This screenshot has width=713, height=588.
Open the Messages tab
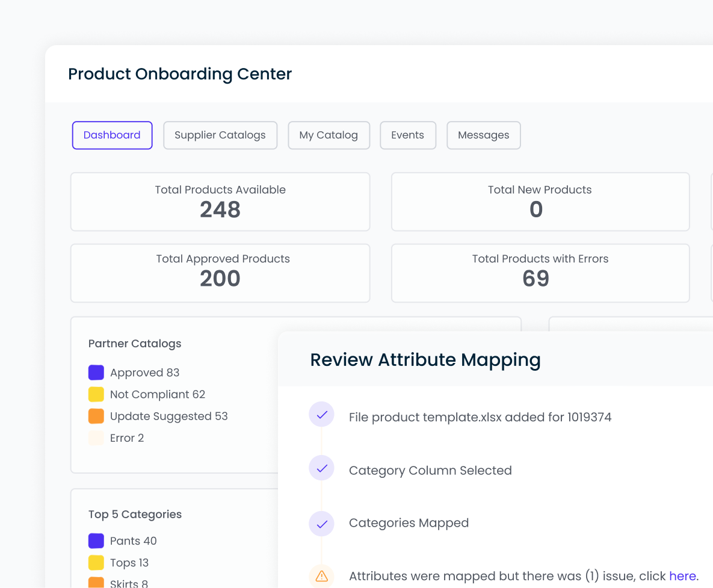(x=483, y=135)
